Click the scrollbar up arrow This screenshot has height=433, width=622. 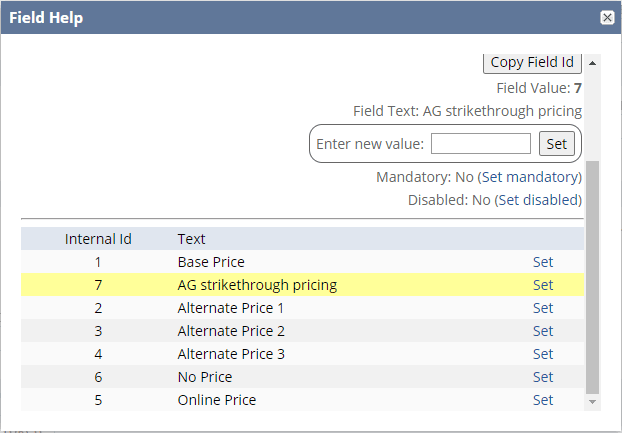click(x=592, y=63)
